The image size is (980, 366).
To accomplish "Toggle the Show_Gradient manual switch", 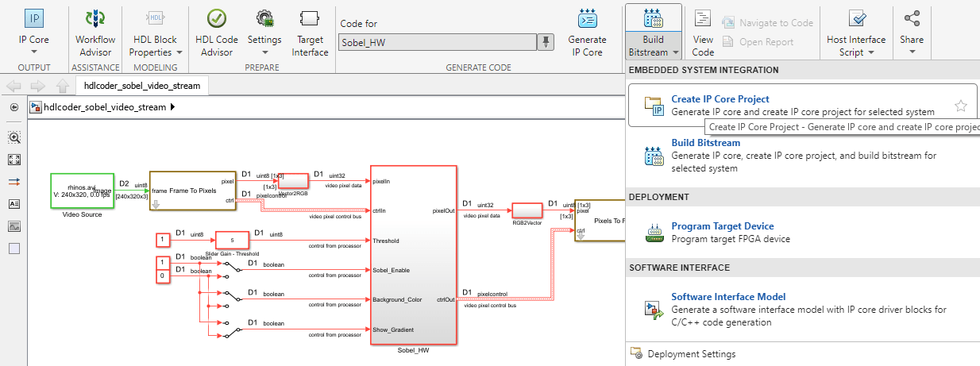I will point(230,329).
